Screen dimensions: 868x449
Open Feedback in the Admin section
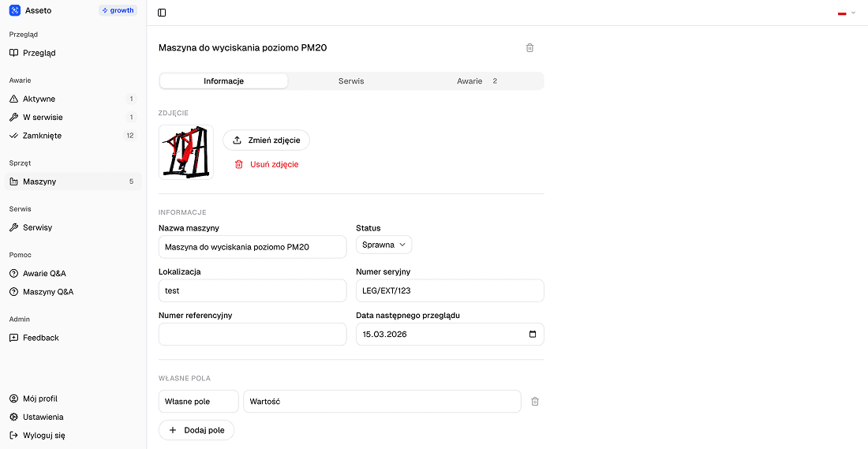tap(41, 338)
